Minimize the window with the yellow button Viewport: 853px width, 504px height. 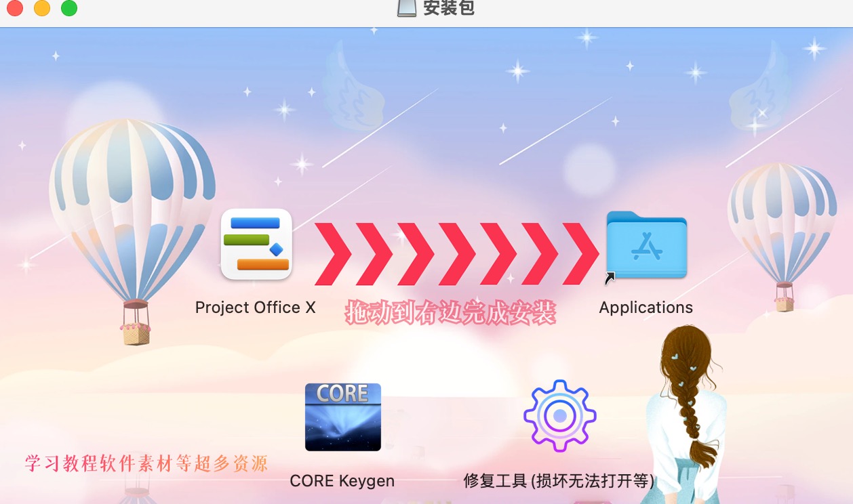42,8
